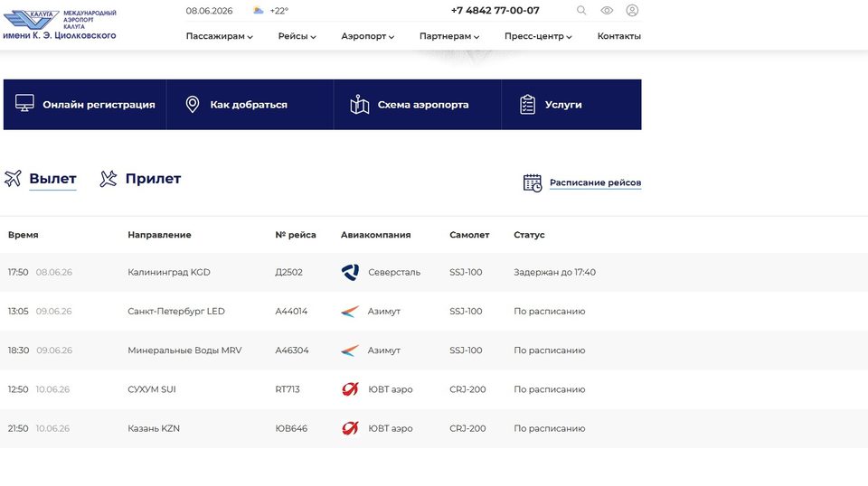868x486 pixels.
Task: Expand the Рейсы dropdown menu
Action: [297, 36]
